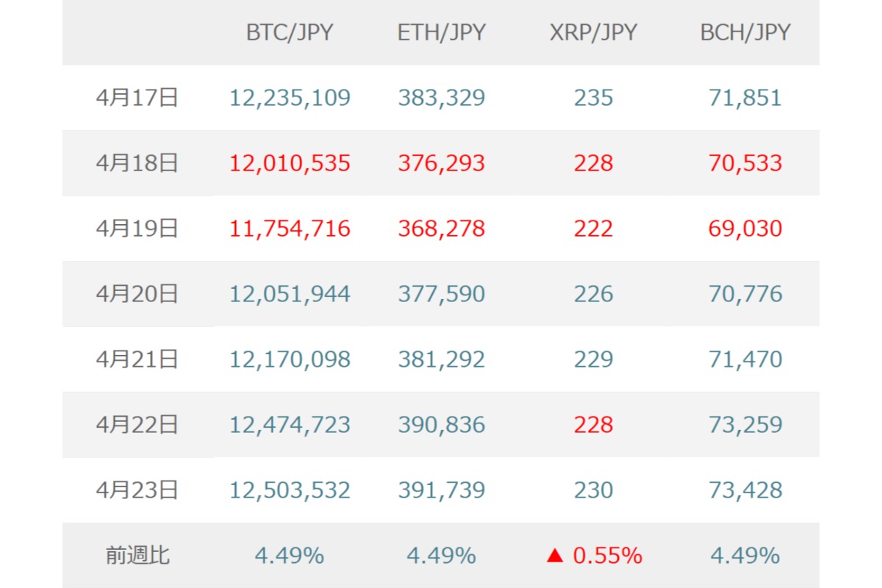Select the 4月21日 date row label
Screen dimensions: 882x588
click(137, 359)
